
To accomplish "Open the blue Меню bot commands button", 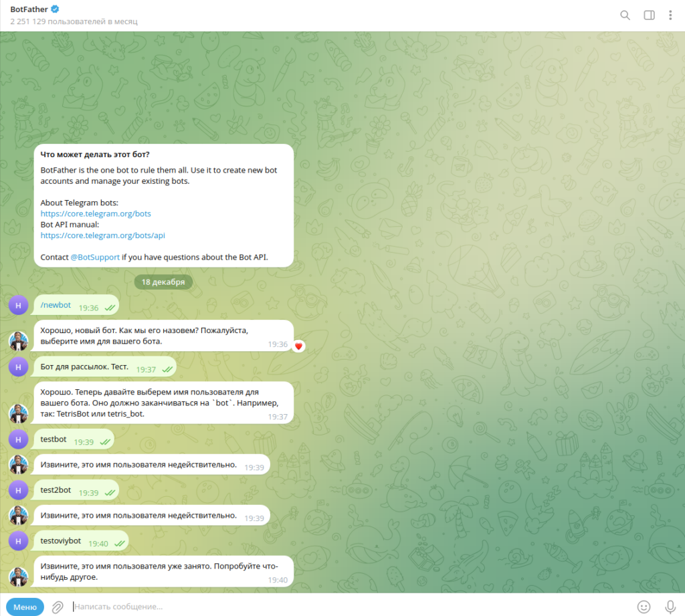I will point(25,607).
